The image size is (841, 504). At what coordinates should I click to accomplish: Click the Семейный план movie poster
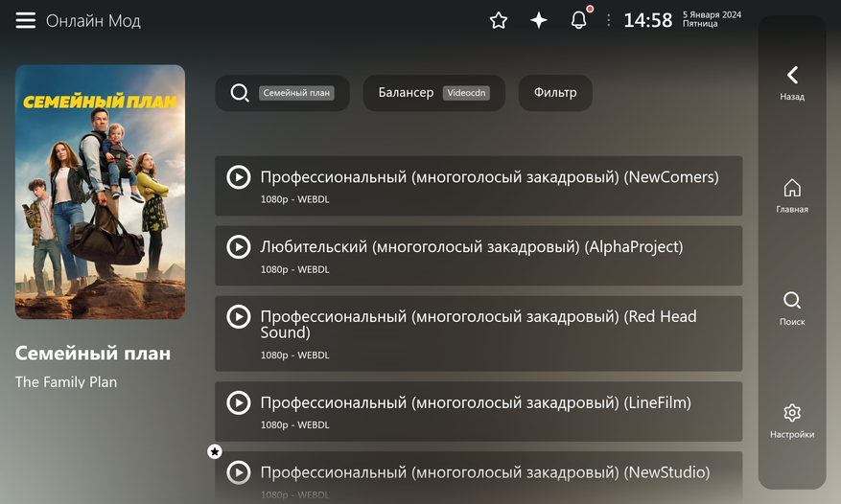(100, 192)
